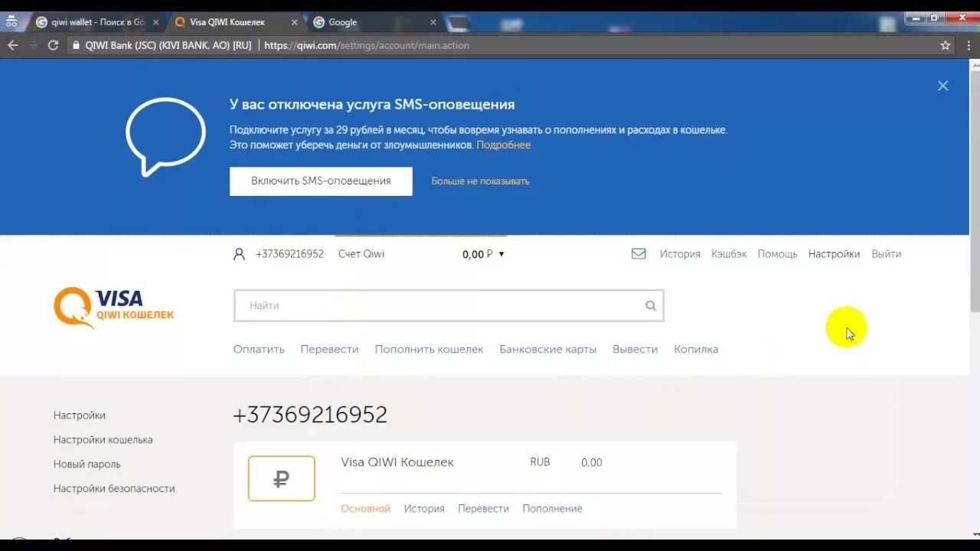Click Visa QIWI Кошелек account name

[x=397, y=462]
